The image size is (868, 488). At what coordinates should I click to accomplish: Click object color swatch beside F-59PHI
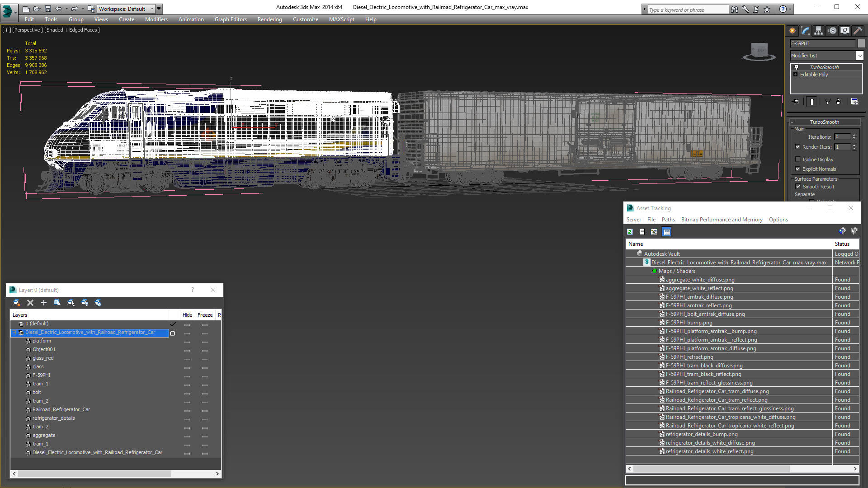[861, 43]
